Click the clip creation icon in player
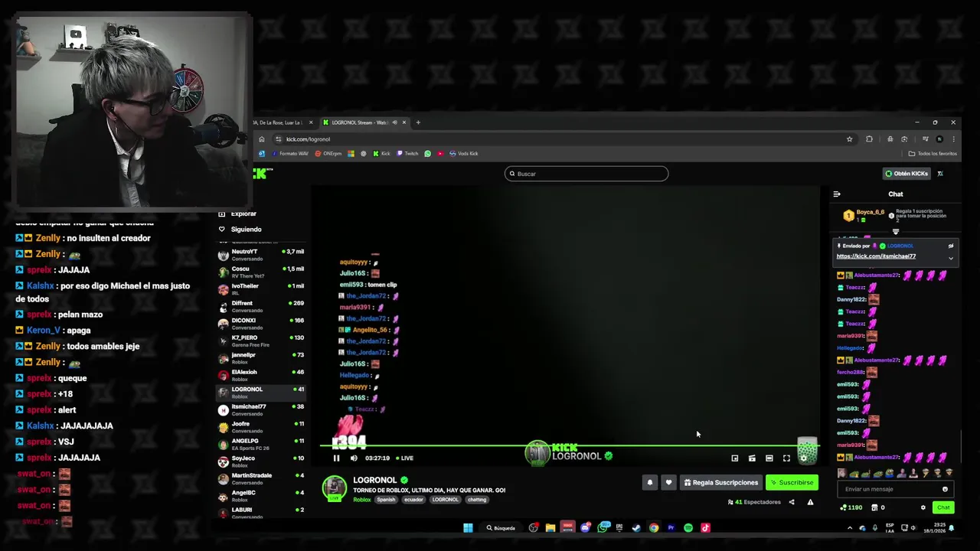Viewport: 980px width, 551px height. pyautogui.click(x=752, y=458)
